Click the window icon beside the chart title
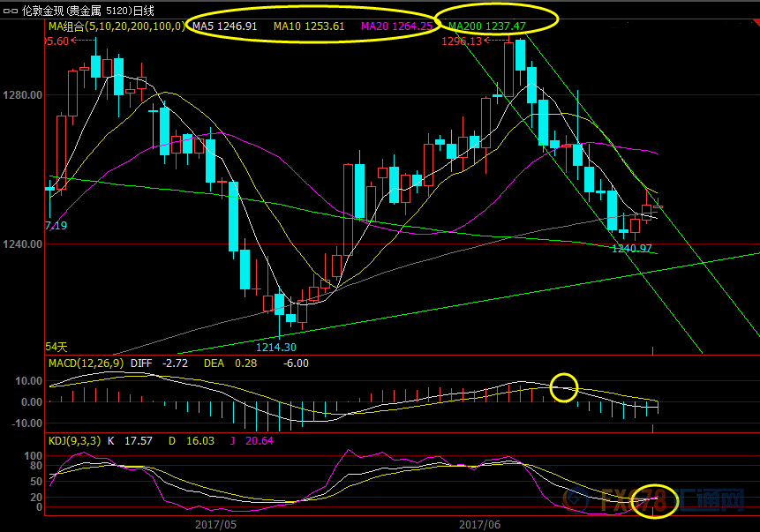 coord(11,10)
